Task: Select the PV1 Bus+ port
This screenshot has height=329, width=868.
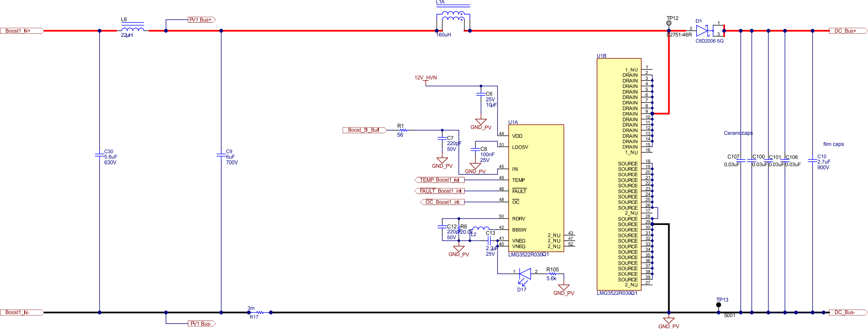Action: [x=202, y=20]
